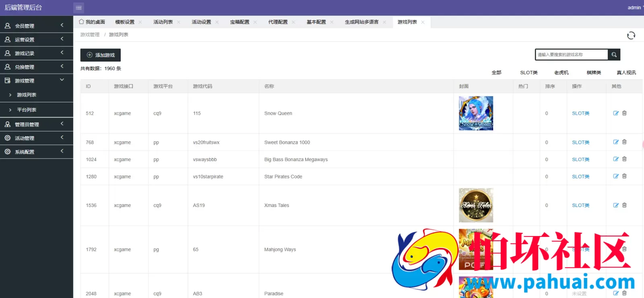Collapse the 游戏管理 sidebar menu

[x=37, y=81]
